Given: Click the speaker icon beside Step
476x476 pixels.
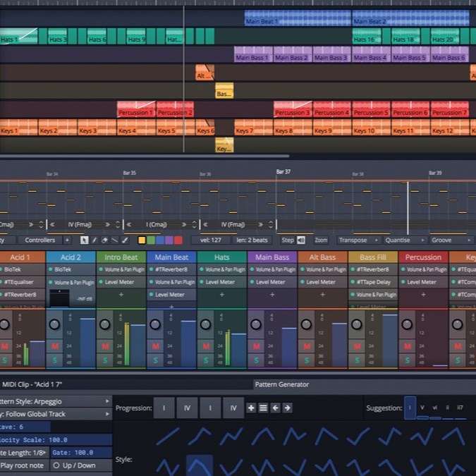Looking at the screenshot, I should pyautogui.click(x=301, y=240).
